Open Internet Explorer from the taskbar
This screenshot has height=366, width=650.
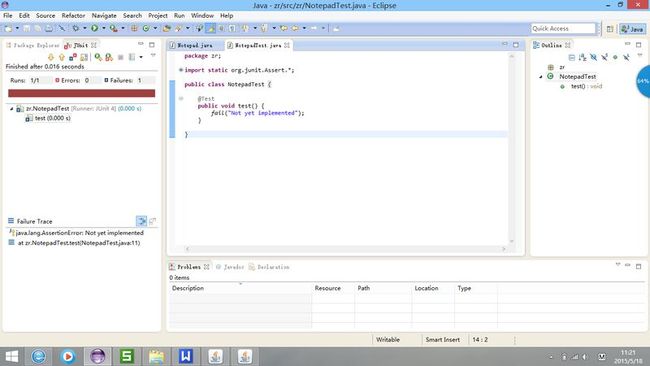(39, 356)
